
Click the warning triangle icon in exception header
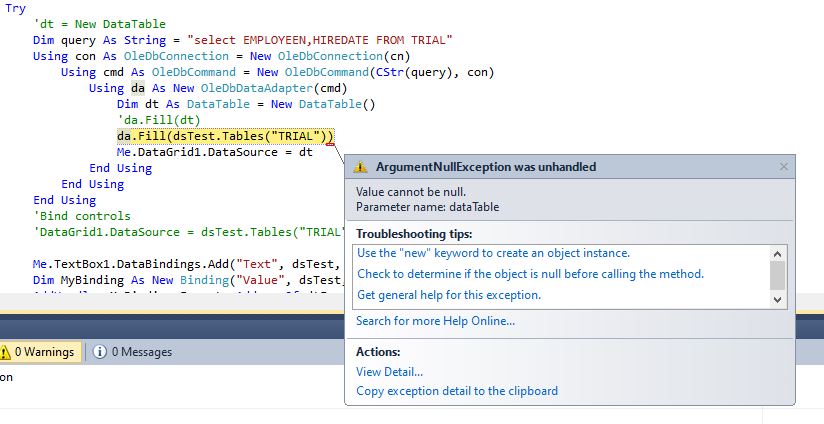click(360, 167)
